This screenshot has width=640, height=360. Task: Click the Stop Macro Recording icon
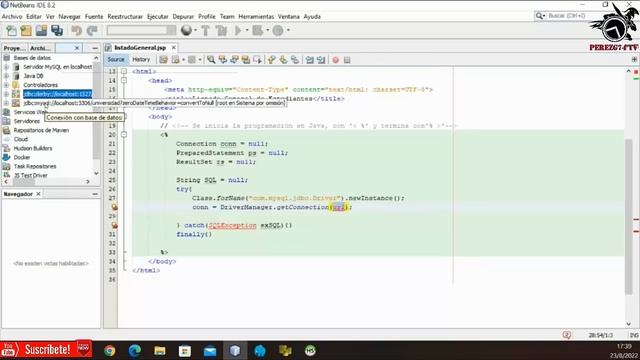pos(347,60)
